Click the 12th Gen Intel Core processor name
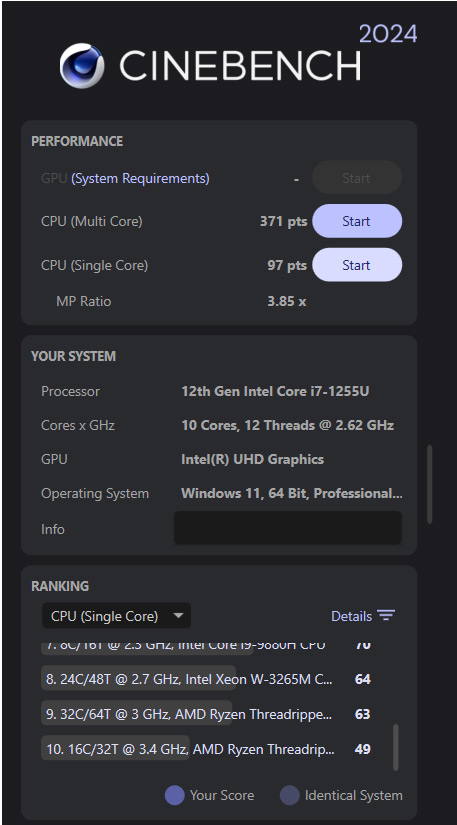 (275, 391)
